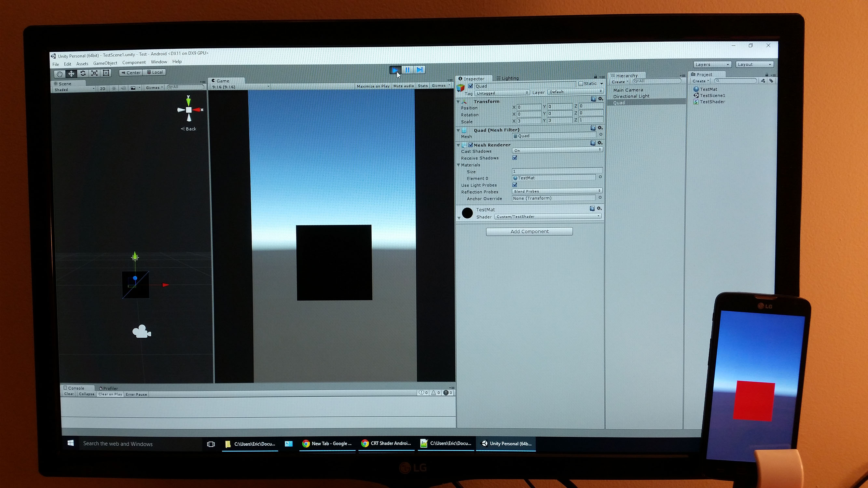Image resolution: width=868 pixels, height=488 pixels.
Task: Open the GameObject menu
Action: (105, 62)
